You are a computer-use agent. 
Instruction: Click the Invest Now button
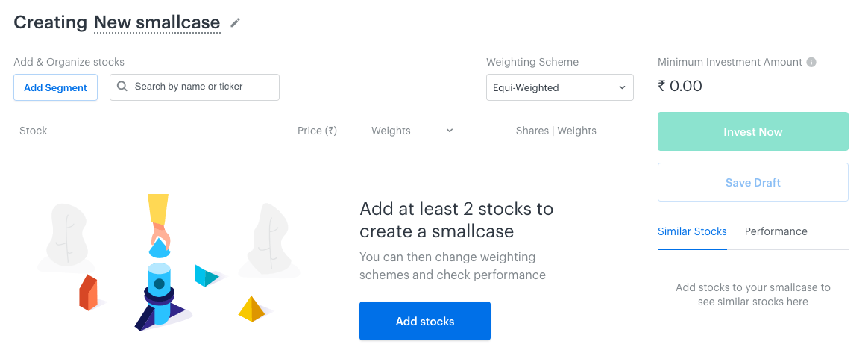click(753, 132)
